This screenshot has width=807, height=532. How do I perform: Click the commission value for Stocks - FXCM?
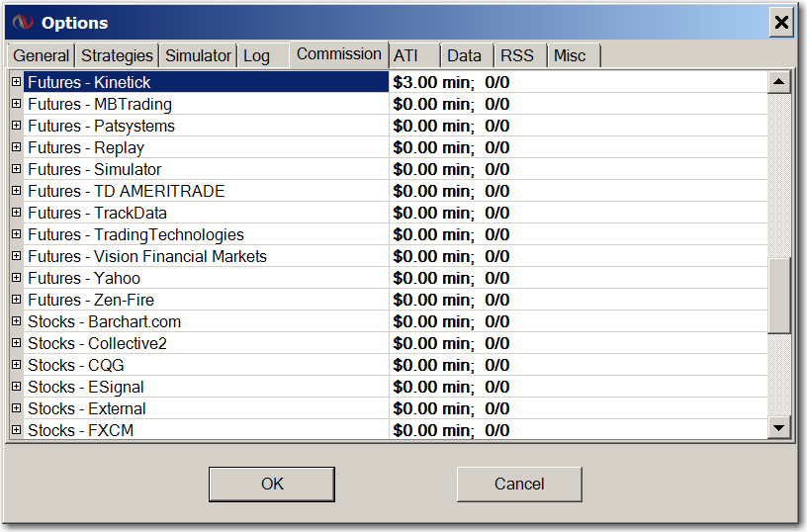pyautogui.click(x=451, y=430)
